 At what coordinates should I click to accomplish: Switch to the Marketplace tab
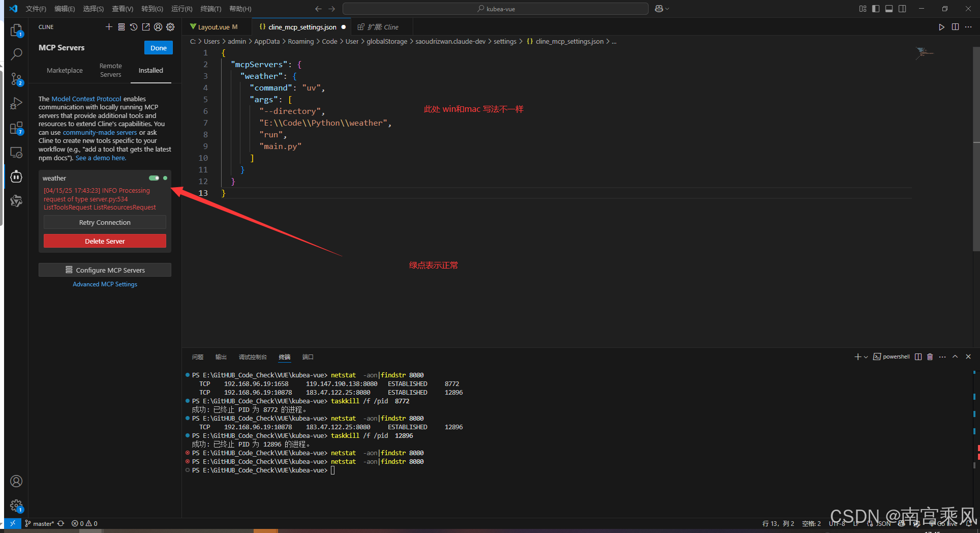[x=65, y=70]
